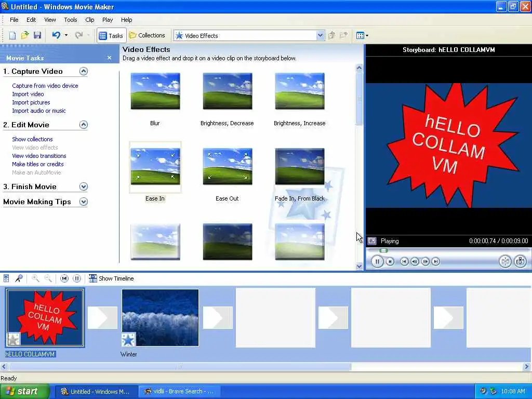Screen dimensions: 532x399
Task: Select the Blur effect thumbnail
Action: [x=155, y=91]
